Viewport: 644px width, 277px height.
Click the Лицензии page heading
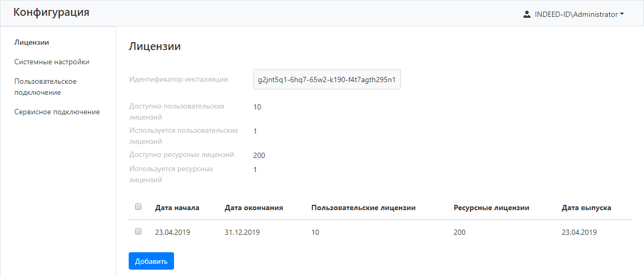coord(155,46)
